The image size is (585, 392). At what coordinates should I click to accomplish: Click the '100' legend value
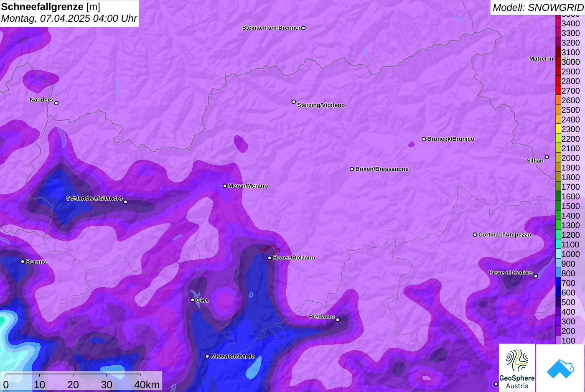tap(568, 341)
